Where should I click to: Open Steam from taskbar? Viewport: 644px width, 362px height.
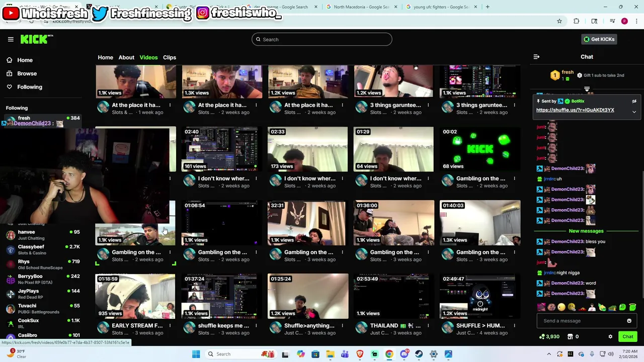pos(419,354)
